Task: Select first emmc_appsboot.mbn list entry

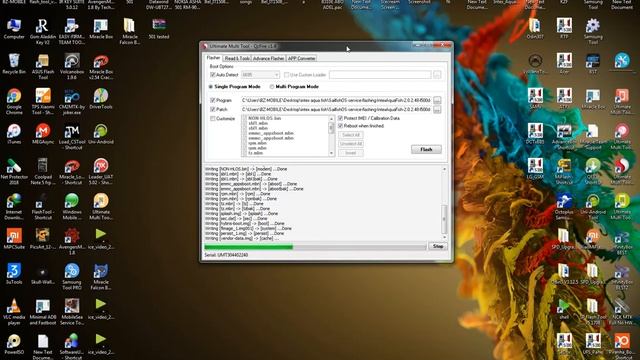Action: pyautogui.click(x=270, y=133)
